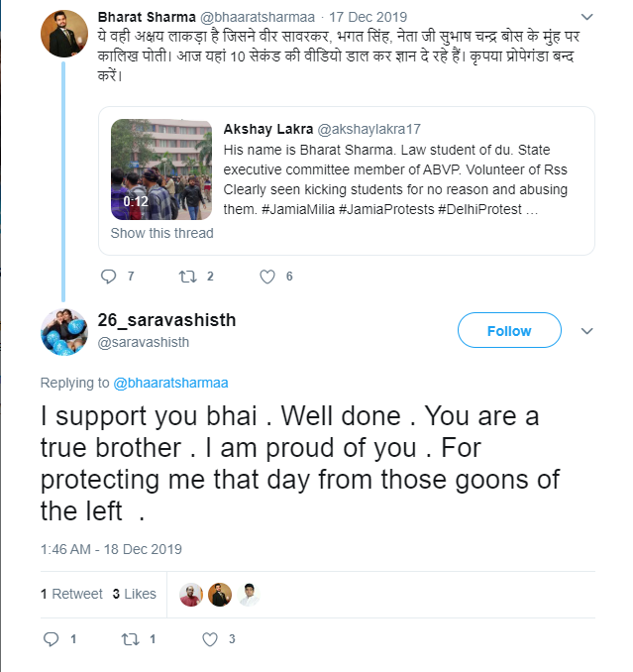Like the saravashisth reply
Viewport: 633px width, 672px height.
[210, 639]
